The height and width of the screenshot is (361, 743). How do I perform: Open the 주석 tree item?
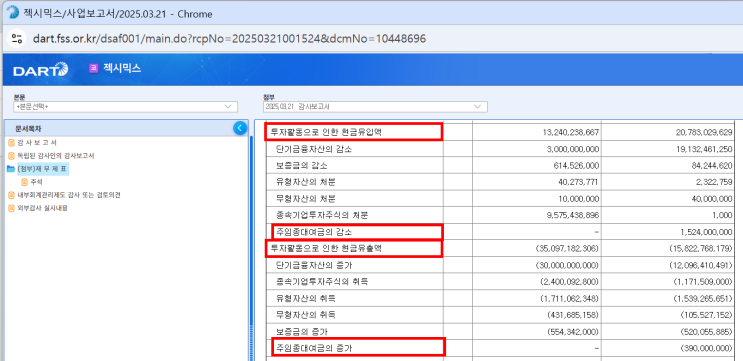click(37, 182)
